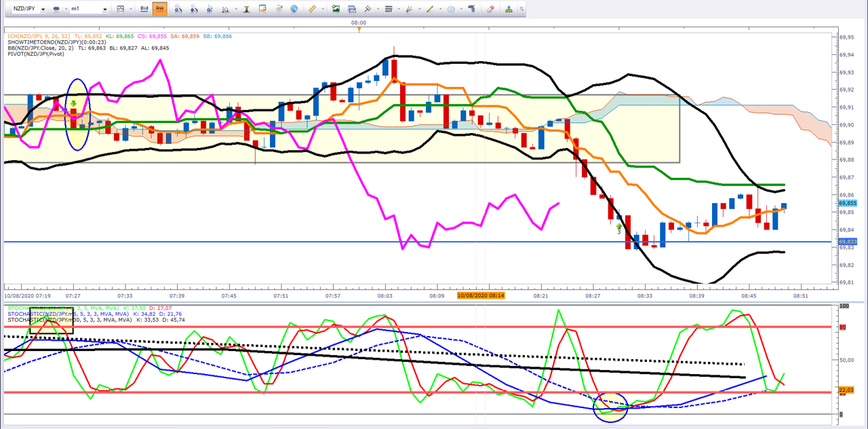This screenshot has height=429, width=868.
Task: Click the first scroll-chart icon after Ask
Action: click(178, 9)
